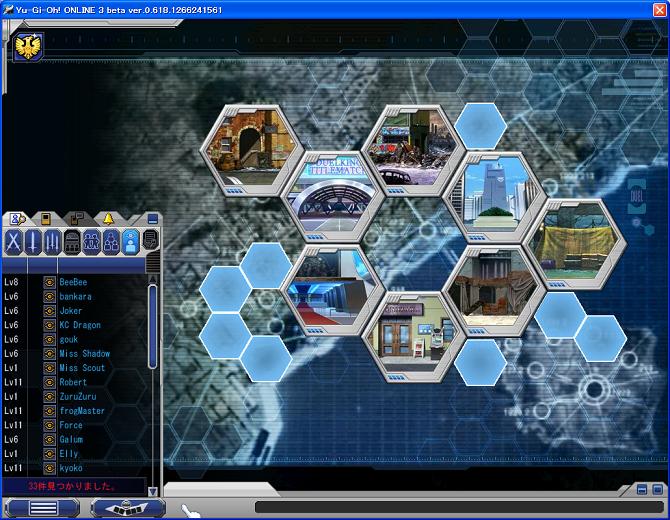Open the duel disk button
Image resolution: width=670 pixels, height=520 pixels.
coord(127,508)
